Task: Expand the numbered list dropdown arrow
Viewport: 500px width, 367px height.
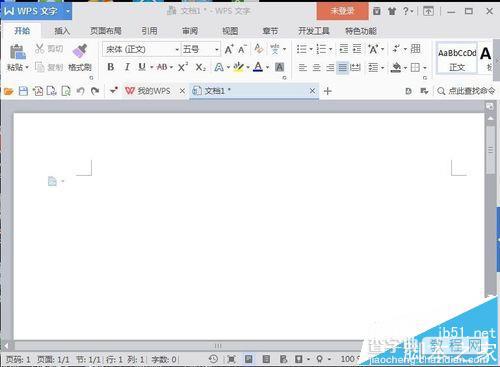Action: [331, 49]
